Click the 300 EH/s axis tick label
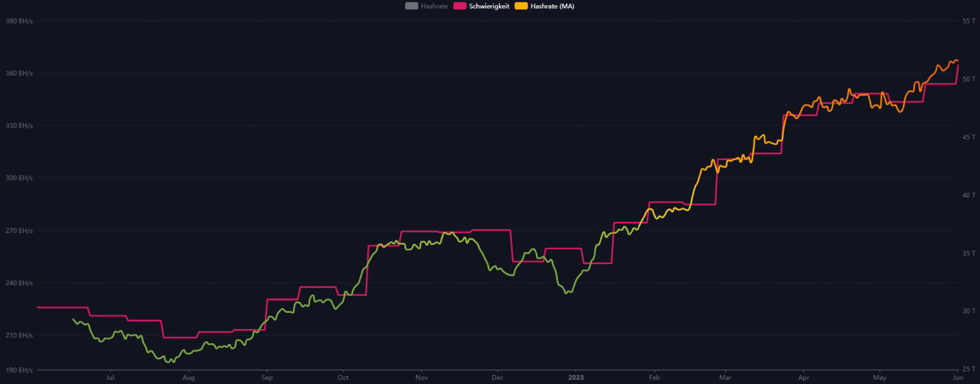This screenshot has height=384, width=980. pyautogui.click(x=19, y=178)
